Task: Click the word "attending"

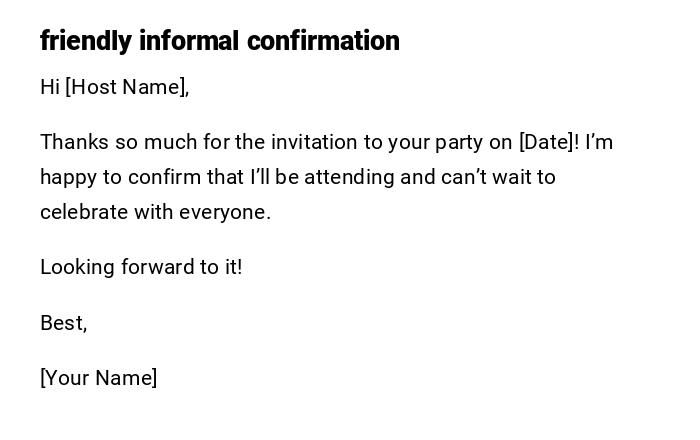Action: click(349, 177)
